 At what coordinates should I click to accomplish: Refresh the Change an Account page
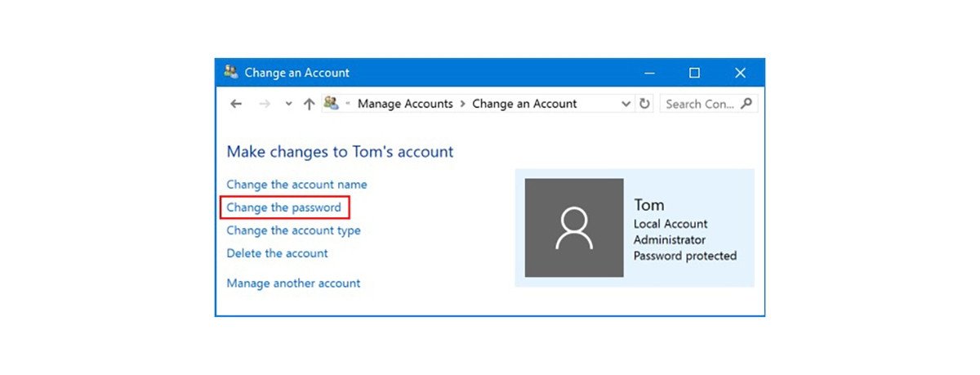(x=644, y=104)
